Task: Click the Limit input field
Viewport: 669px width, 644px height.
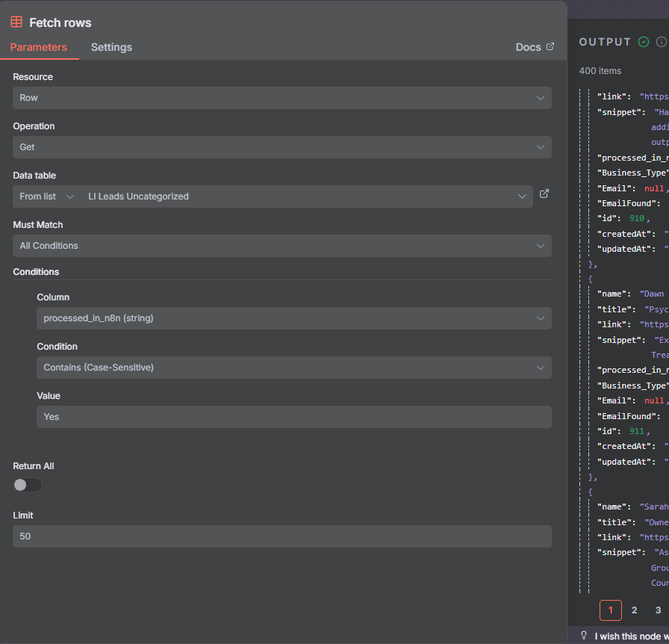Action: (282, 536)
